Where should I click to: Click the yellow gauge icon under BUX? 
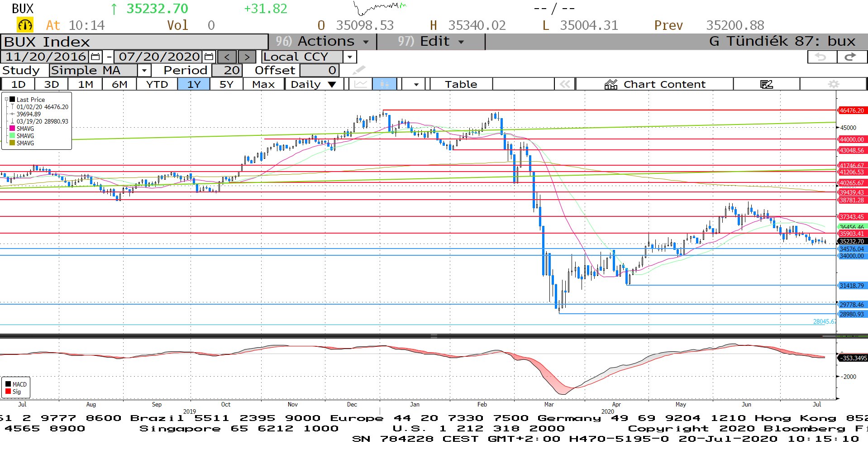(x=25, y=25)
